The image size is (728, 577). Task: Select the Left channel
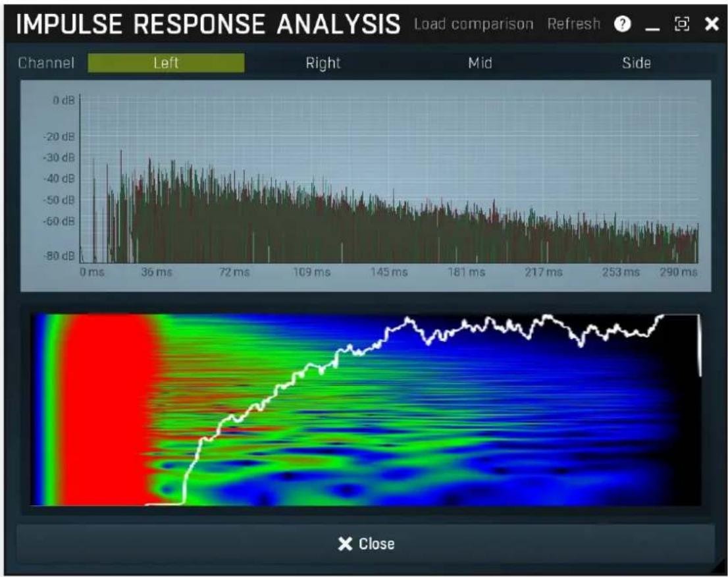(166, 63)
